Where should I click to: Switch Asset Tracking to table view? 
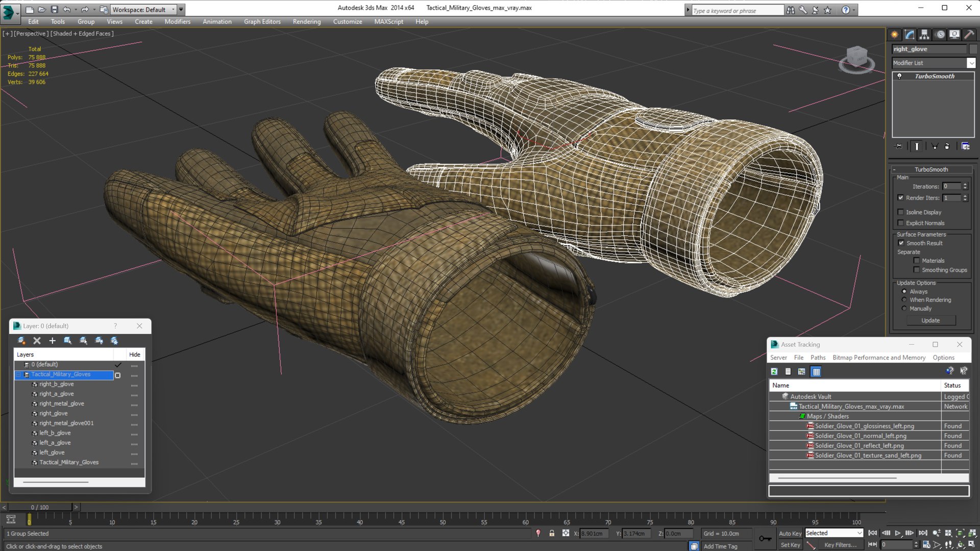click(816, 371)
